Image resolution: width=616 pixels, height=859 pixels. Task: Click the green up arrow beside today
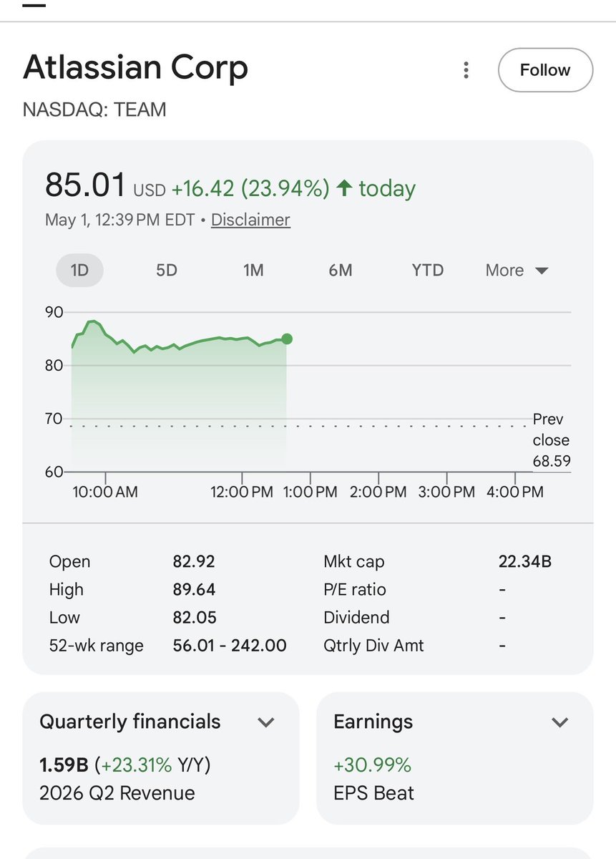[344, 188]
